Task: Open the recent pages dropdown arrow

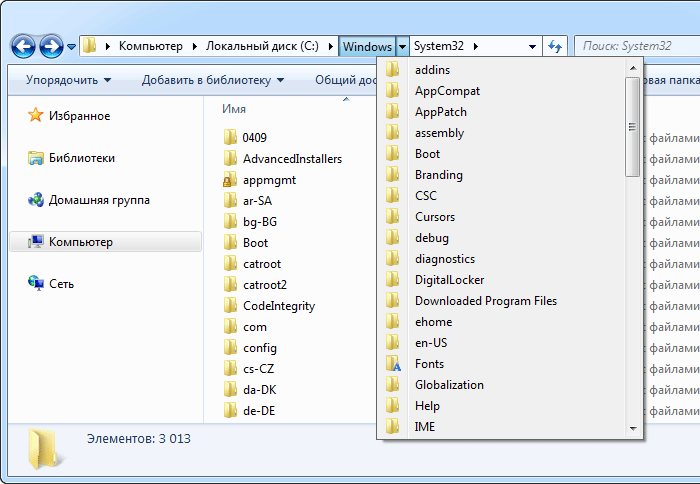Action: (71, 46)
